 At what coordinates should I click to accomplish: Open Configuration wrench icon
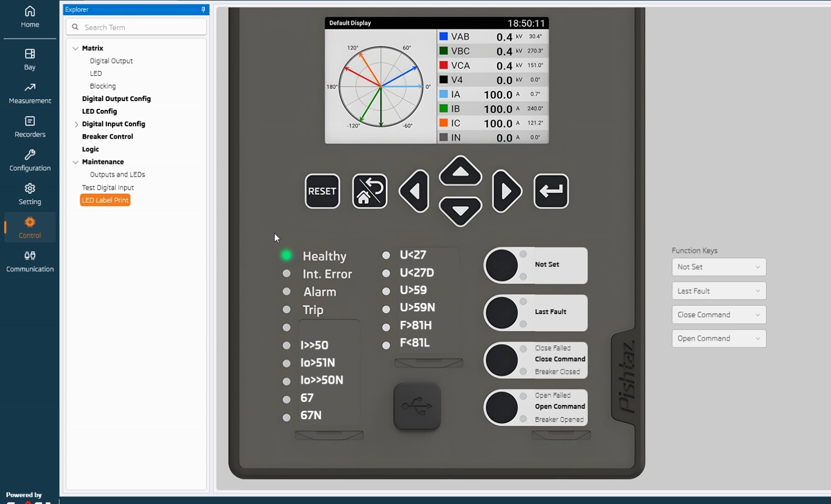[30, 155]
